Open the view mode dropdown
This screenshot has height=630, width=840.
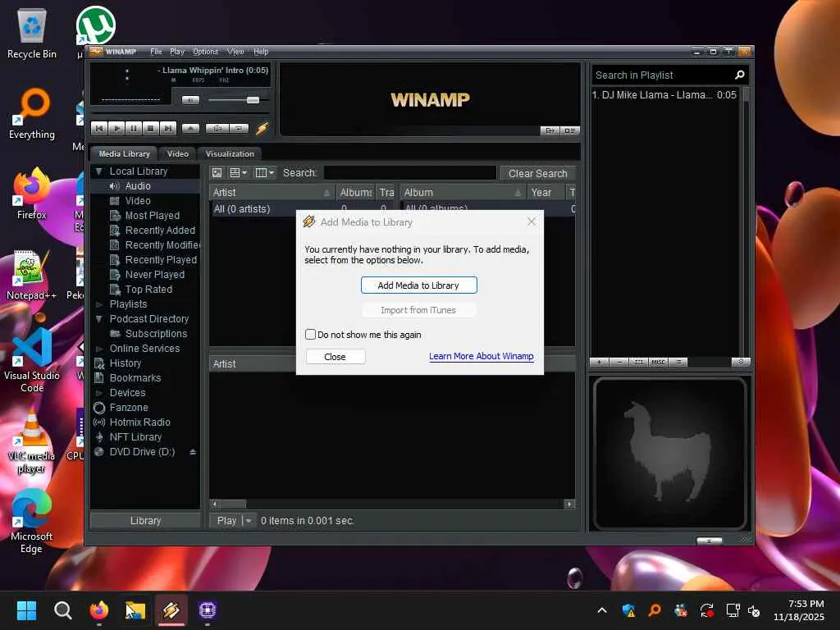point(238,173)
